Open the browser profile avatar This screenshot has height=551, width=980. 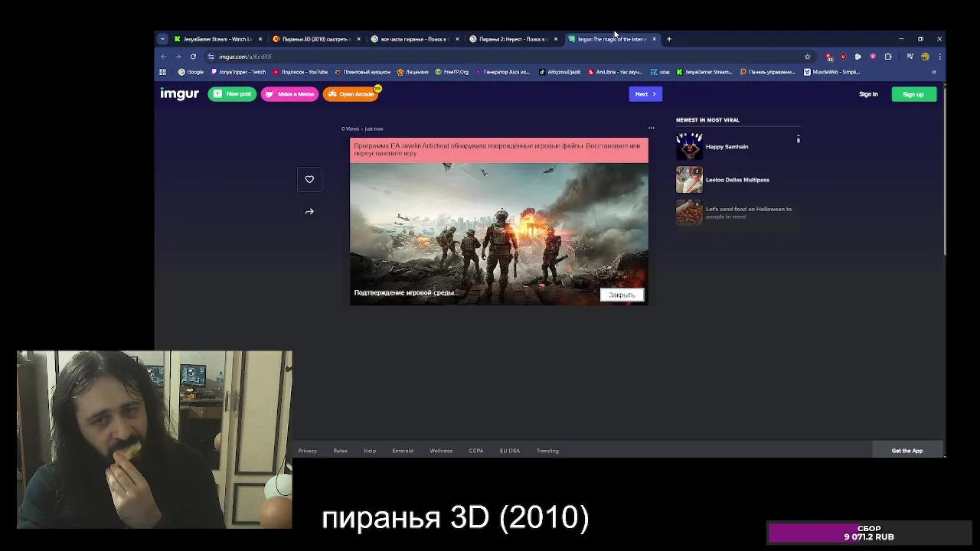[925, 57]
